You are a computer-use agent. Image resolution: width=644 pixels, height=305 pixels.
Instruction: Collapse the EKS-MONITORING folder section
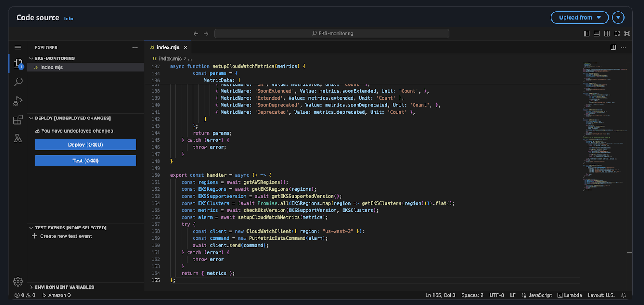tap(86, 58)
